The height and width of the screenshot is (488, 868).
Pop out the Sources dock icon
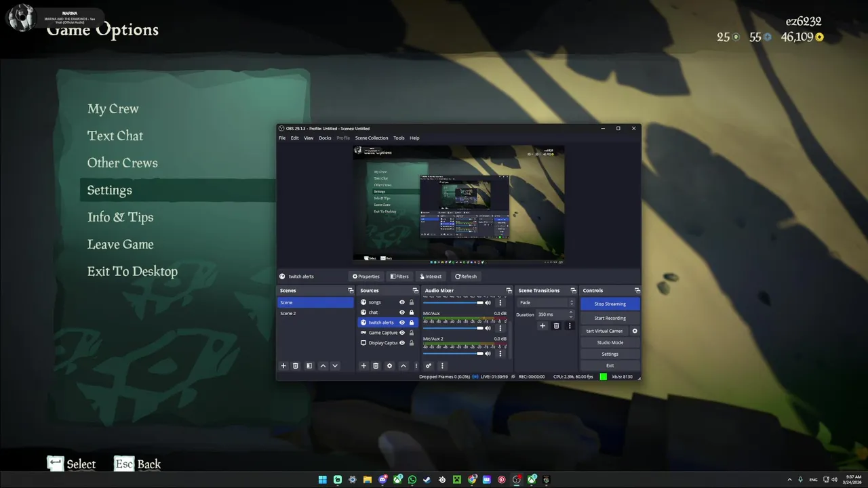[x=416, y=291]
